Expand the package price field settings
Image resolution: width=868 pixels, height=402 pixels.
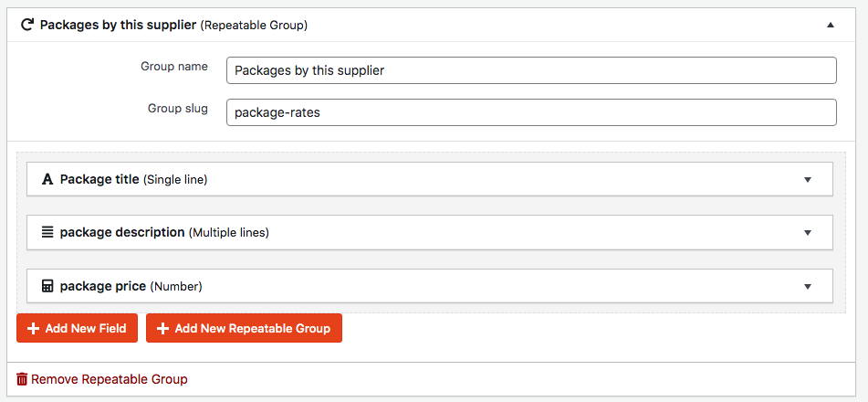pos(808,287)
